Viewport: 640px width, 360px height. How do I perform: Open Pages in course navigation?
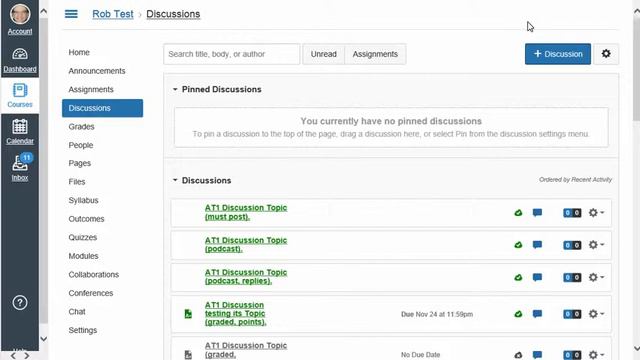[x=80, y=163]
